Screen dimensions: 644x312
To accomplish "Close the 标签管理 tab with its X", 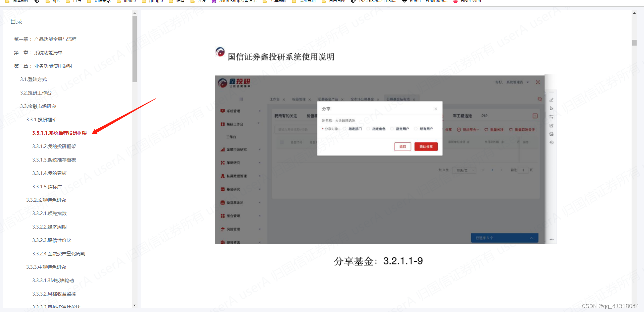I will [x=310, y=100].
